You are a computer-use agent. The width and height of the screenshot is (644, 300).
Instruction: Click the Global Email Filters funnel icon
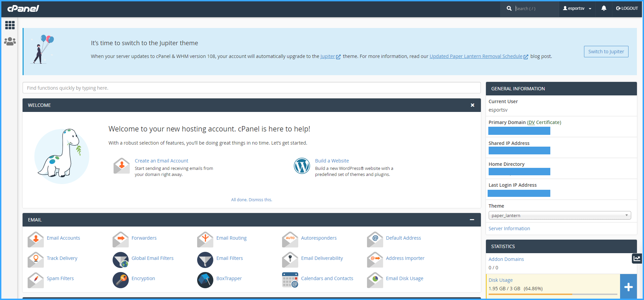pos(121,260)
